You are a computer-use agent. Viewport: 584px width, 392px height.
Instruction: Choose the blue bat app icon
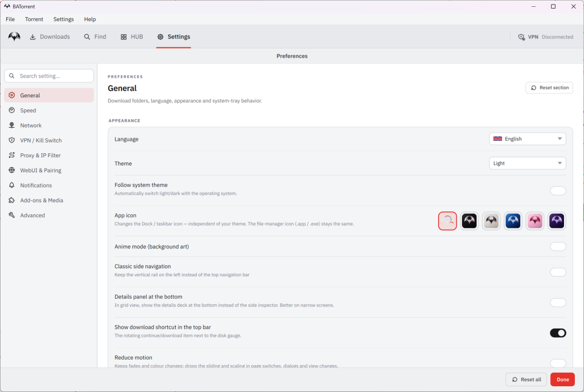pos(513,221)
